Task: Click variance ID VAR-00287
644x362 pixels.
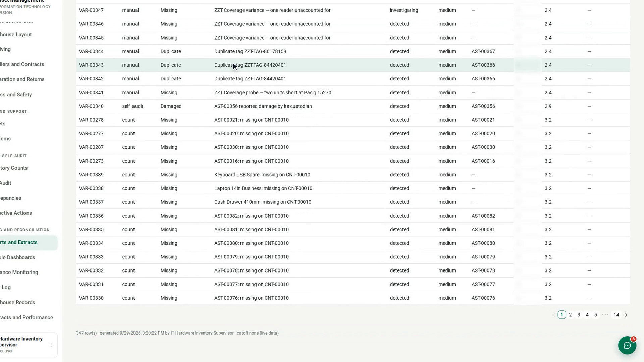Action: (x=91, y=147)
